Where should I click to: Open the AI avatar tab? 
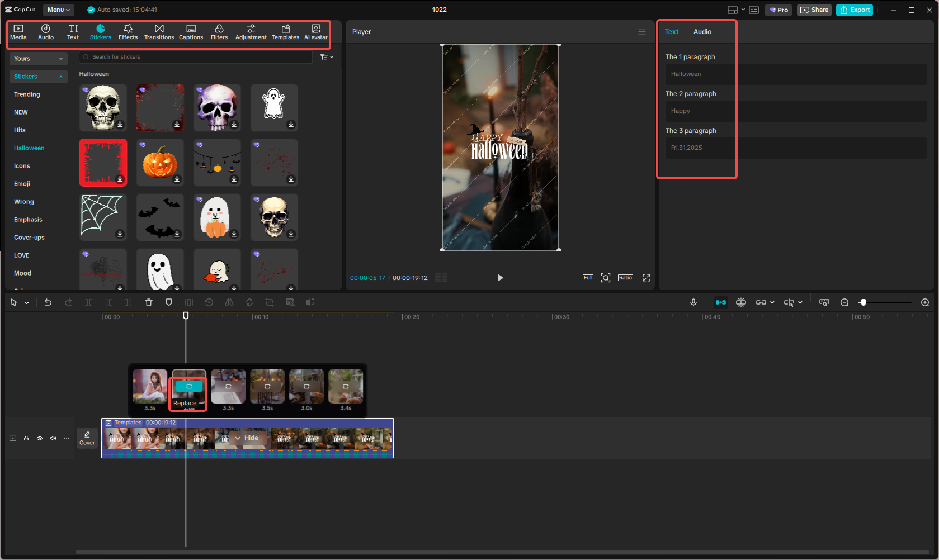tap(316, 32)
